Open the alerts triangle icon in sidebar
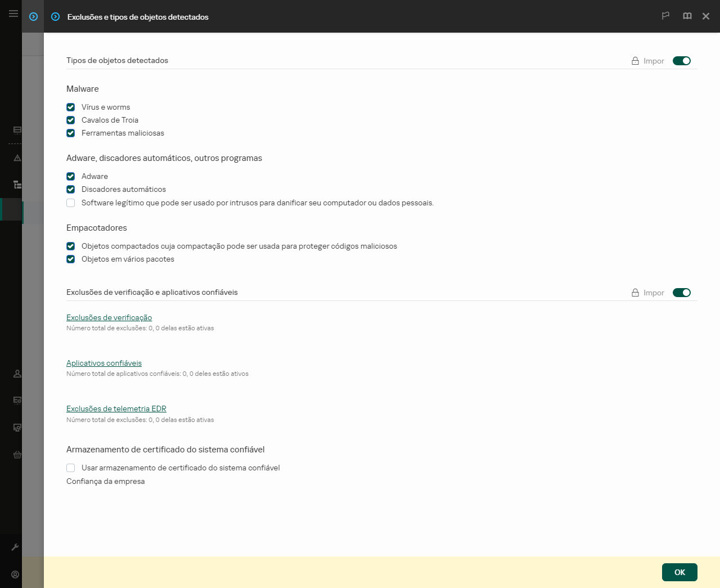The image size is (720, 588). 16,158
